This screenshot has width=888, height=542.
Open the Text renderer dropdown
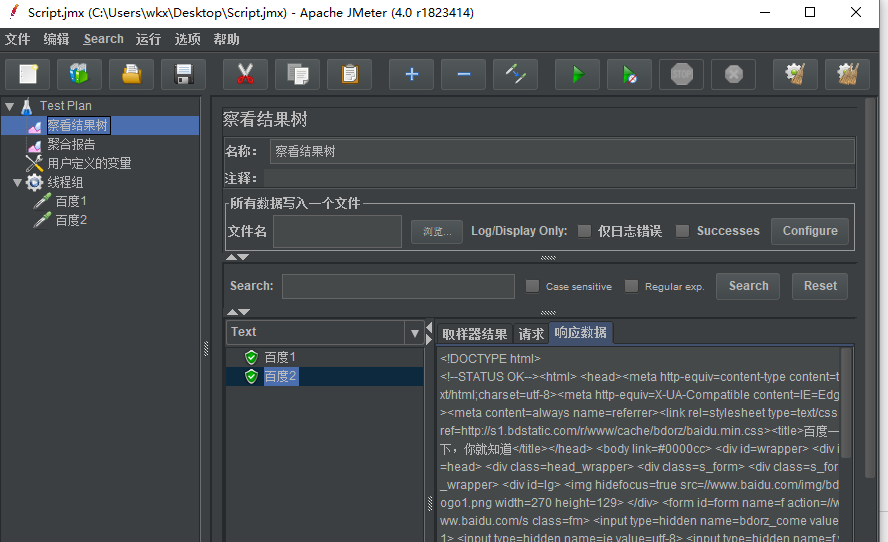(x=415, y=333)
